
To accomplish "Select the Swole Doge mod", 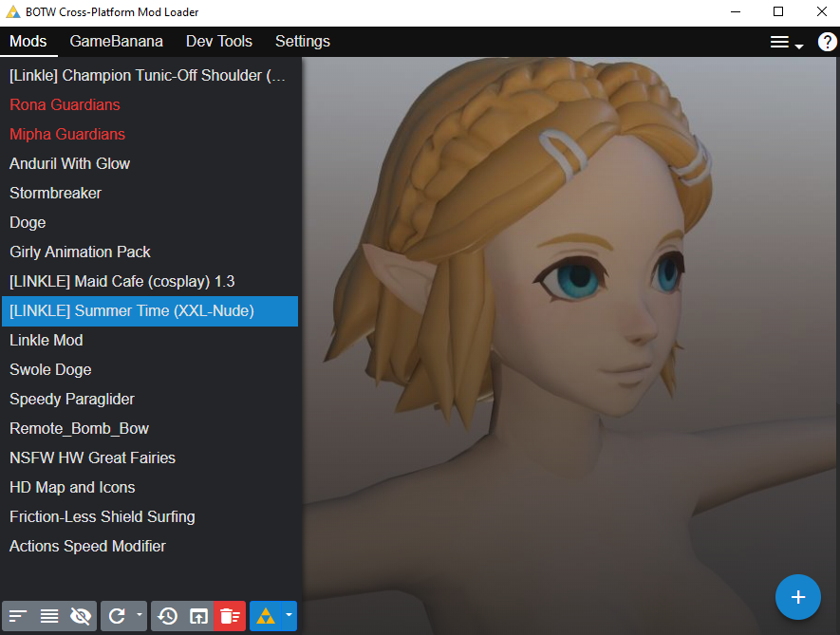I will pos(150,370).
